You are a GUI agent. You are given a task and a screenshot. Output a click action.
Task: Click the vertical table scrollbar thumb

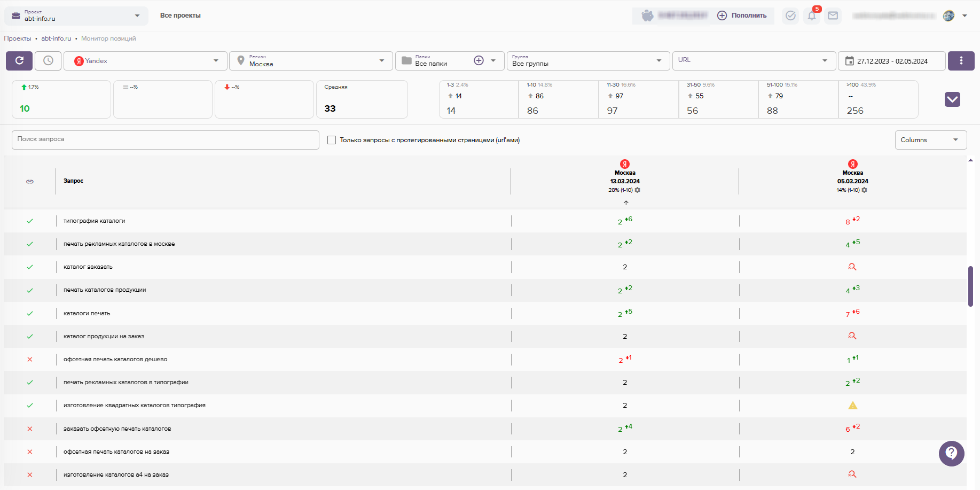[970, 286]
